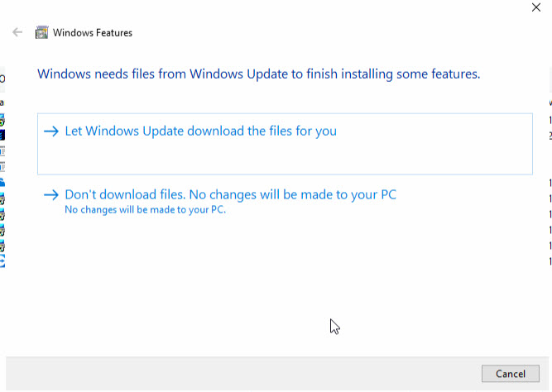Close the Windows Features dialog
Viewport: 552px width, 392px height.
(x=536, y=7)
